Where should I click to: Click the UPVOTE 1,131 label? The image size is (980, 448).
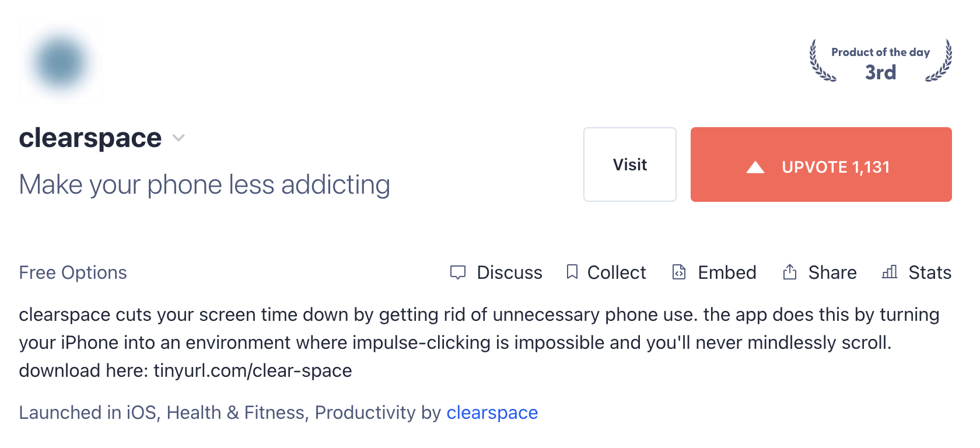point(835,167)
